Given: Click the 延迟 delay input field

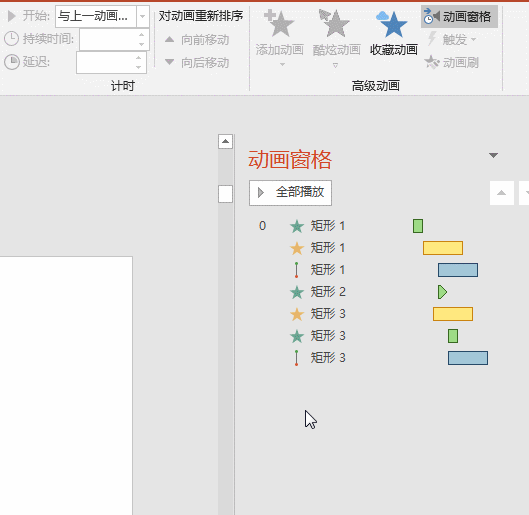Looking at the screenshot, I should [x=105, y=62].
